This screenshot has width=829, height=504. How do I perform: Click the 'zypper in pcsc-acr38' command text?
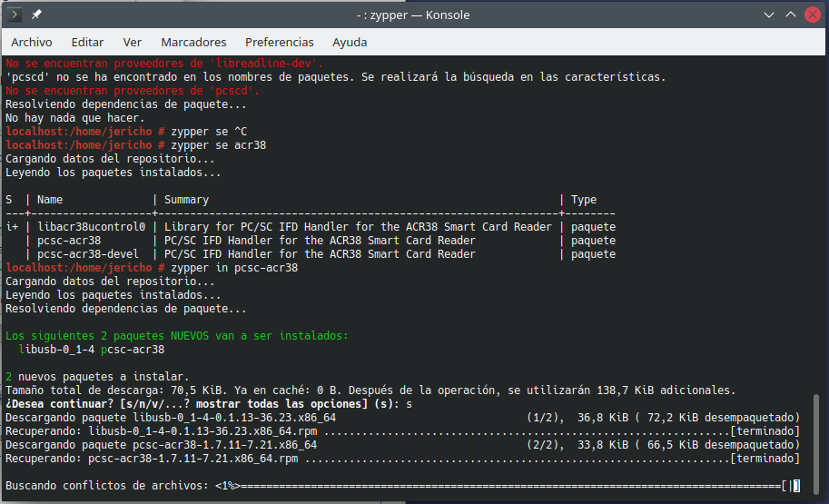233,268
